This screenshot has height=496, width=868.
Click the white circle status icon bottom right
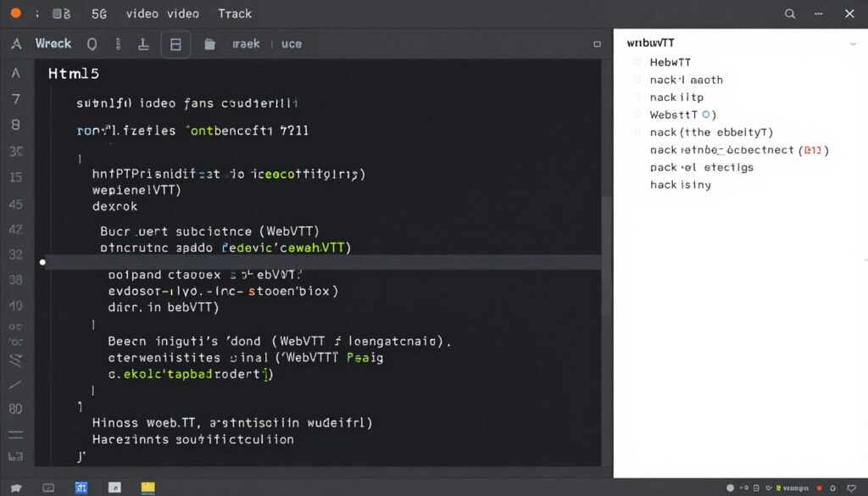pos(730,488)
